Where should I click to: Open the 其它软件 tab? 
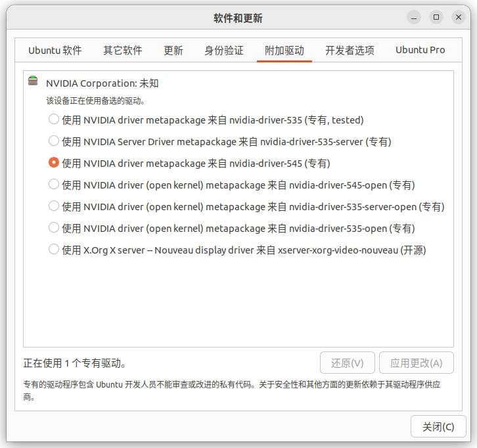coord(123,50)
